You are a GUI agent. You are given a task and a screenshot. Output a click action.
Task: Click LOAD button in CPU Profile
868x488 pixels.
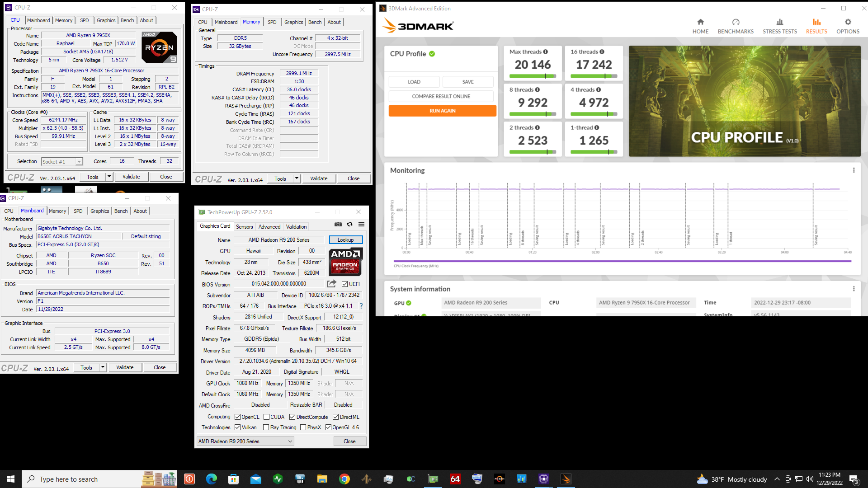coord(414,82)
